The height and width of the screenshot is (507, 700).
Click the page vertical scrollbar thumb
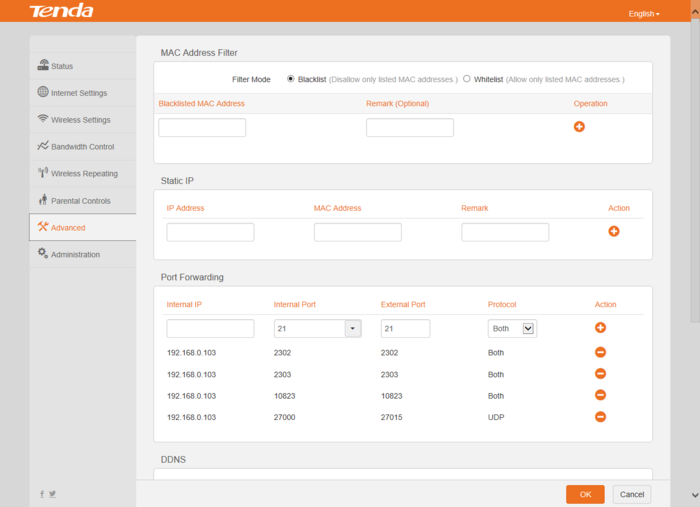coord(695,170)
